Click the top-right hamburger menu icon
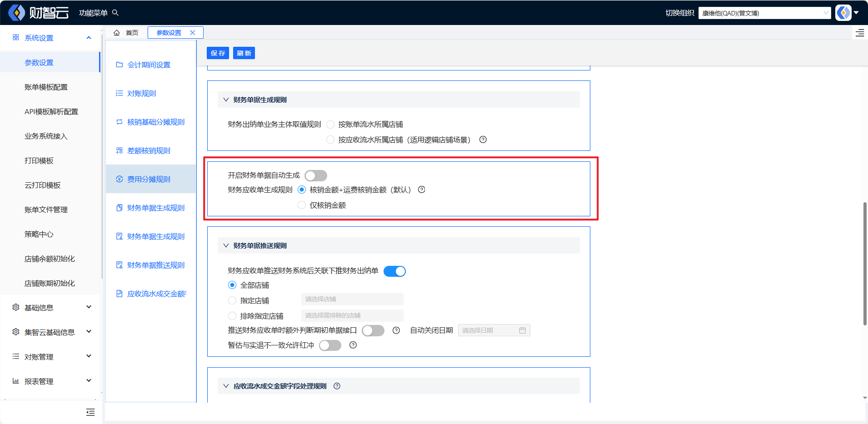This screenshot has height=424, width=868. click(x=860, y=33)
